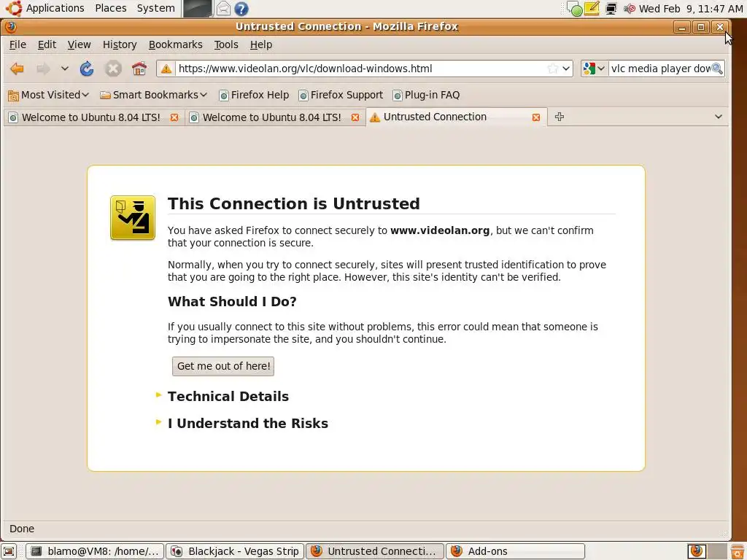Switch to Blackjack - Vegas Strip taskbar window

(235, 551)
